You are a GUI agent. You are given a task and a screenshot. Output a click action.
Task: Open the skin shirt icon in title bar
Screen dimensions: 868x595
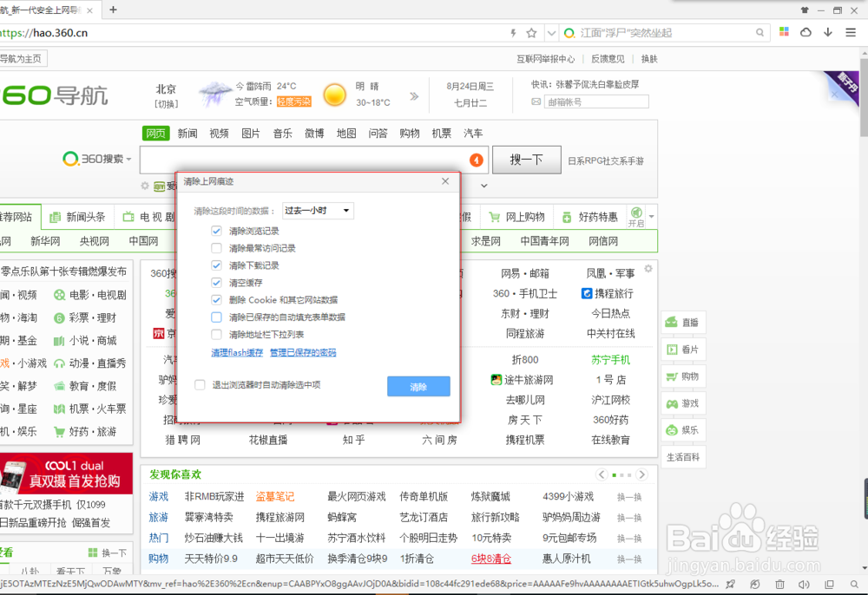[x=805, y=10]
